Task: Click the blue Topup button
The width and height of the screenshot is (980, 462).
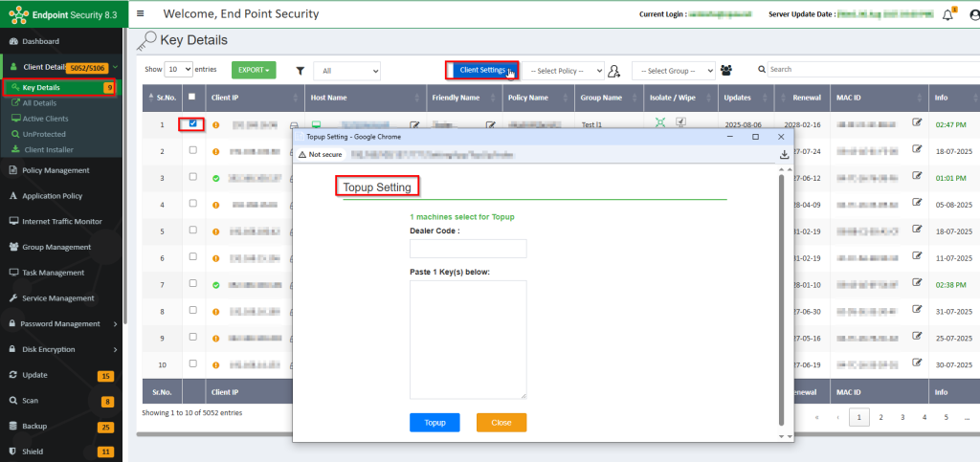Action: 434,423
